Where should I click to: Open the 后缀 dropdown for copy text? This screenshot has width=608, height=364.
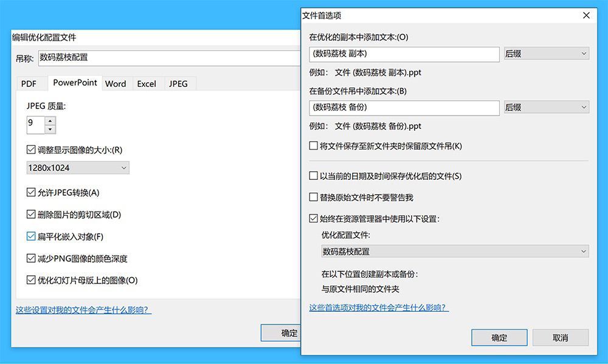(547, 53)
